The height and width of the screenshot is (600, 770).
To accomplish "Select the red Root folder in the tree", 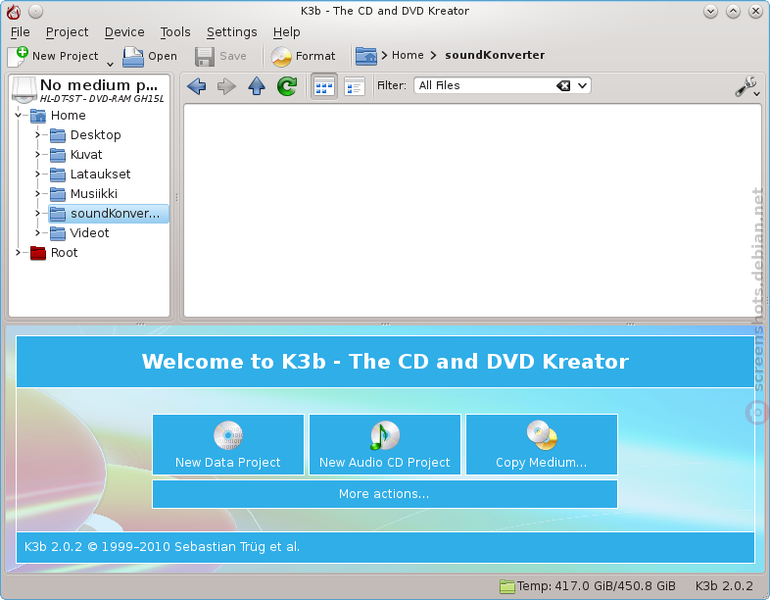I will point(54,252).
